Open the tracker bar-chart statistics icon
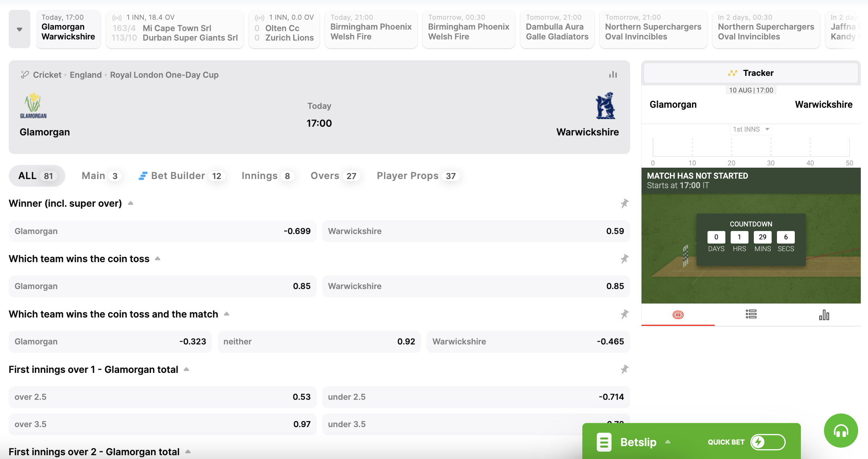868x459 pixels. [x=824, y=315]
